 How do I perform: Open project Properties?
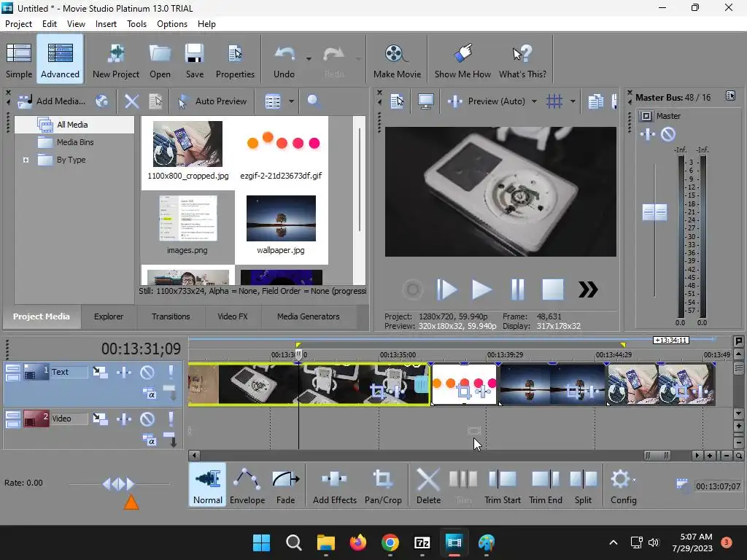(235, 60)
